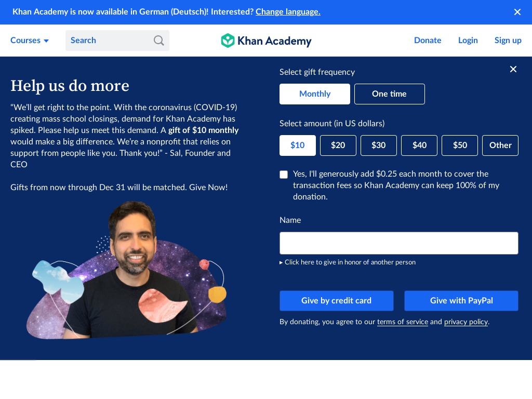Select the $10 donation amount

click(x=297, y=145)
